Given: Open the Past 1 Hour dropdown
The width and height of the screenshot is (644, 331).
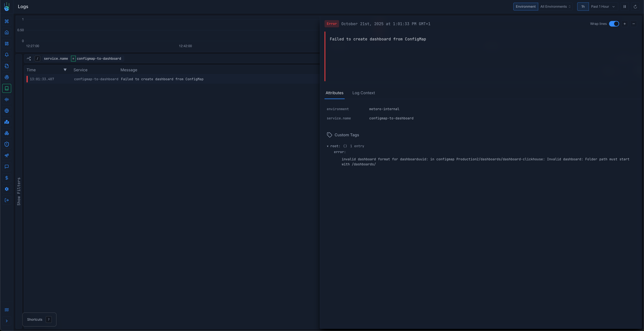Looking at the screenshot, I should click(602, 7).
